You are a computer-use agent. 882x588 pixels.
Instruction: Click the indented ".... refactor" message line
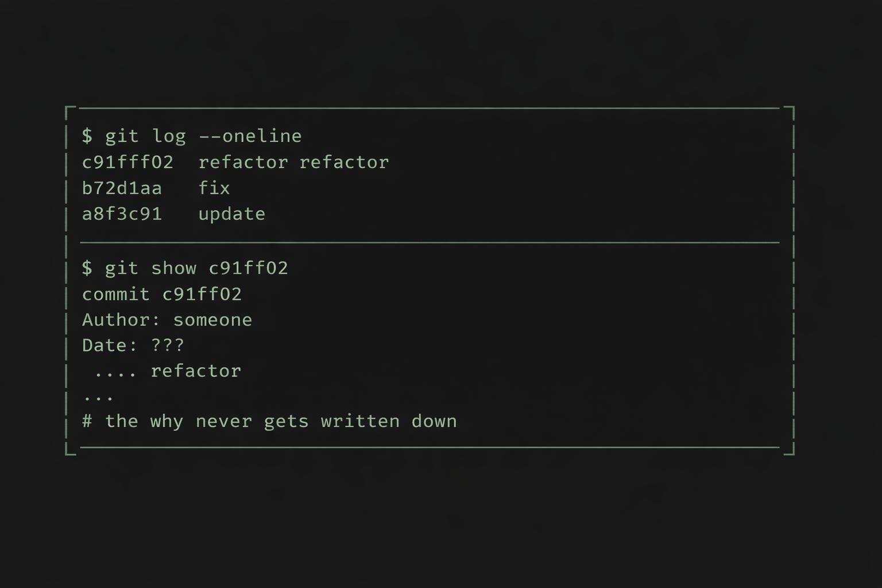click(168, 372)
